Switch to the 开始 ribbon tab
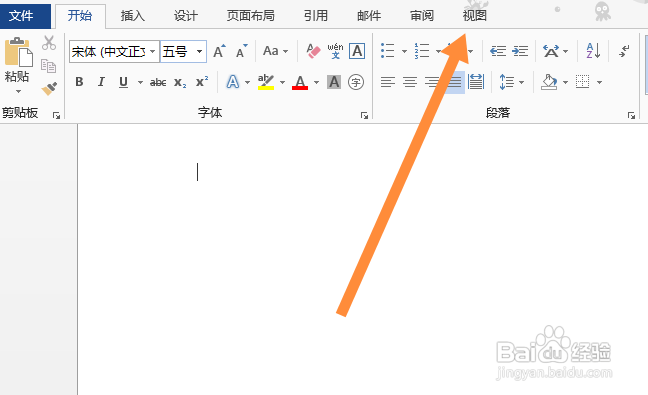 pos(80,16)
